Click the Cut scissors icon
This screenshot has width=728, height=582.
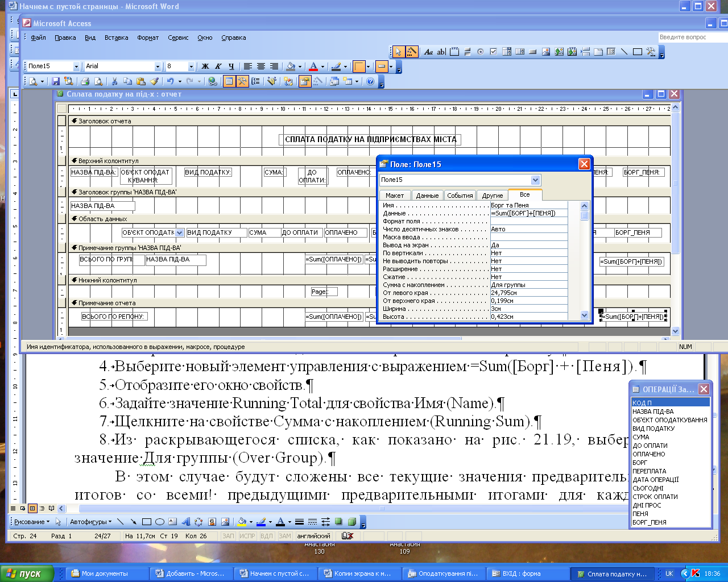pos(115,81)
